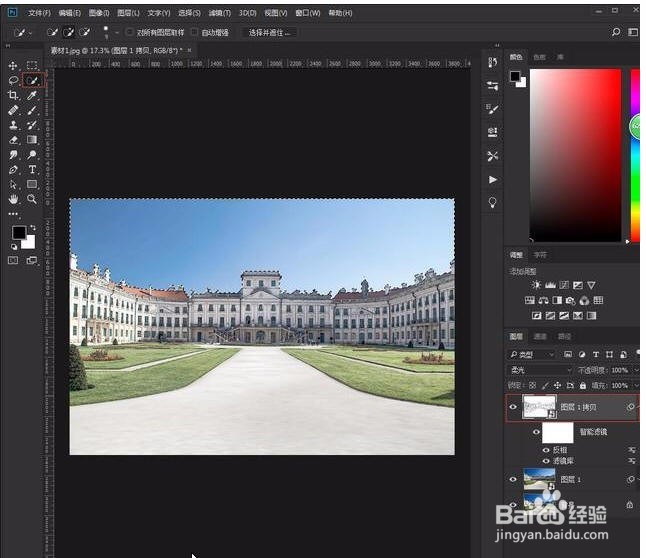This screenshot has height=558, width=646.
Task: Add a Color Balance adjustment
Action: (x=543, y=300)
